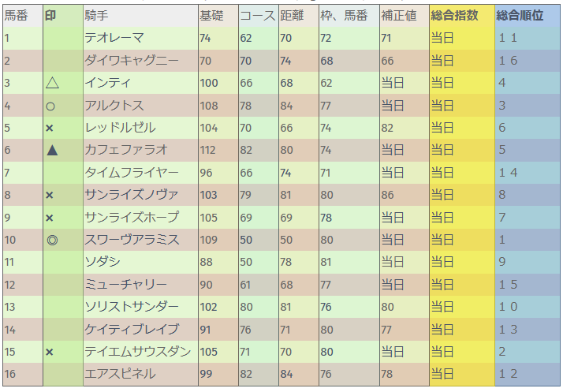Click the horse name エアスピネル
The width and height of the screenshot is (563, 392).
(x=120, y=374)
